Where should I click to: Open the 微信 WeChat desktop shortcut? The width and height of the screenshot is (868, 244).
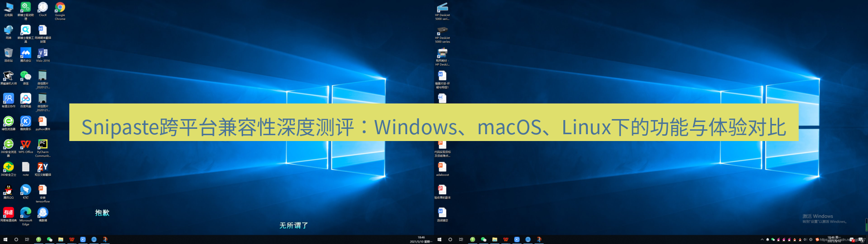pos(25,78)
